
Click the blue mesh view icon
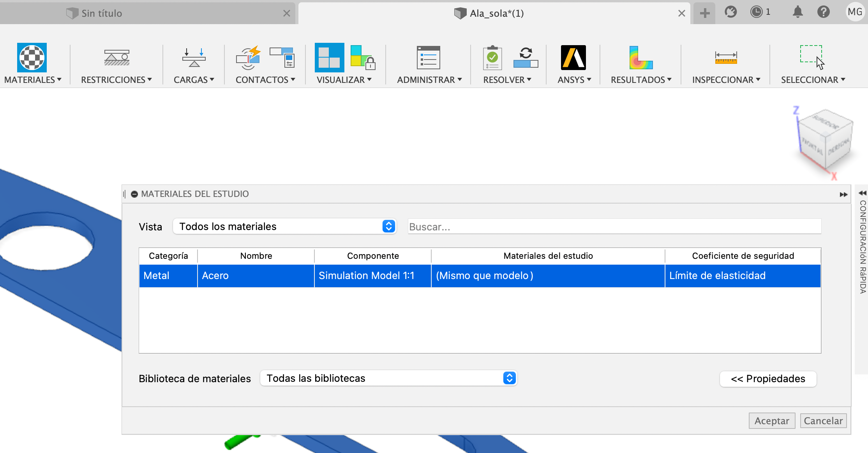coord(330,58)
